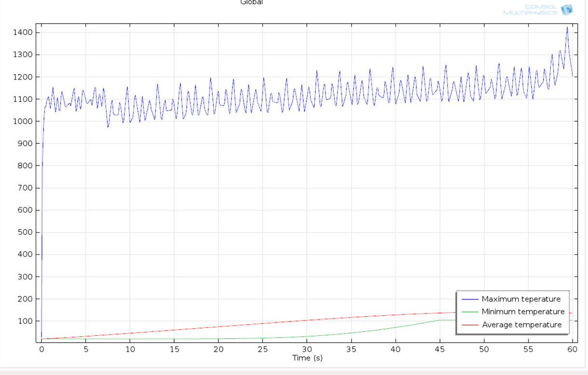588x375 pixels.
Task: Click the 30 tick label on time axis
Action: [x=307, y=349]
